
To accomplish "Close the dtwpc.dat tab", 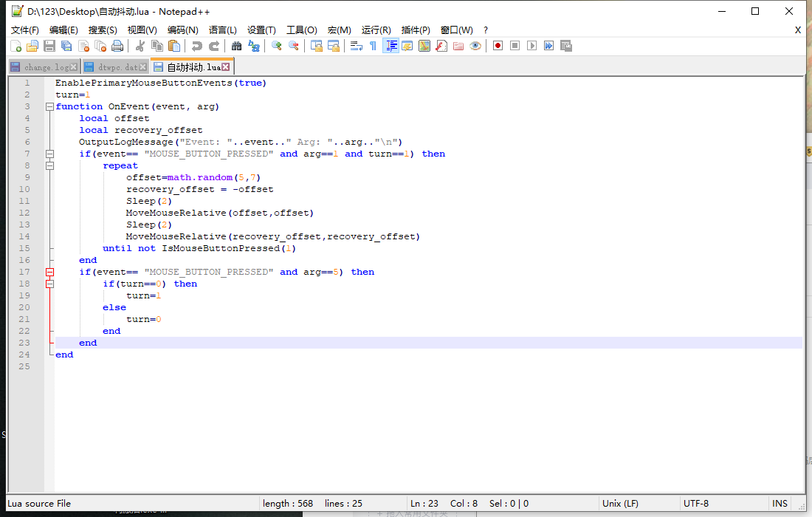I will (x=143, y=67).
